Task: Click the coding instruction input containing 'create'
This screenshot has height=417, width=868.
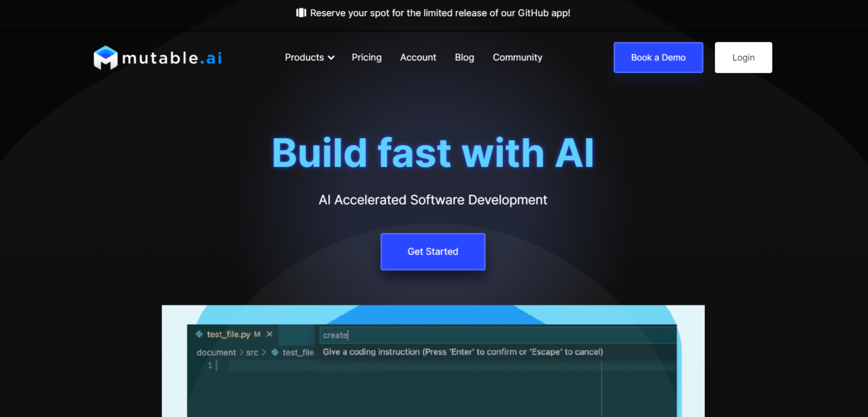Action: (496, 335)
